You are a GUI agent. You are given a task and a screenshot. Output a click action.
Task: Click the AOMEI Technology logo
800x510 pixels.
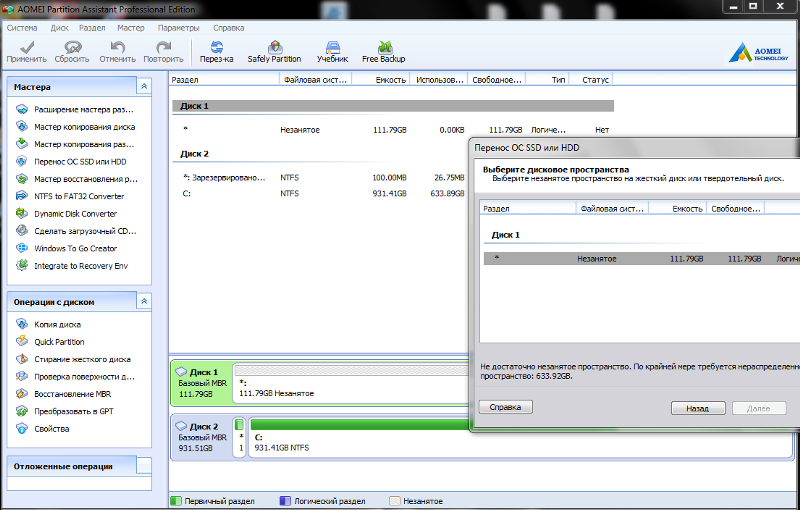pos(759,53)
